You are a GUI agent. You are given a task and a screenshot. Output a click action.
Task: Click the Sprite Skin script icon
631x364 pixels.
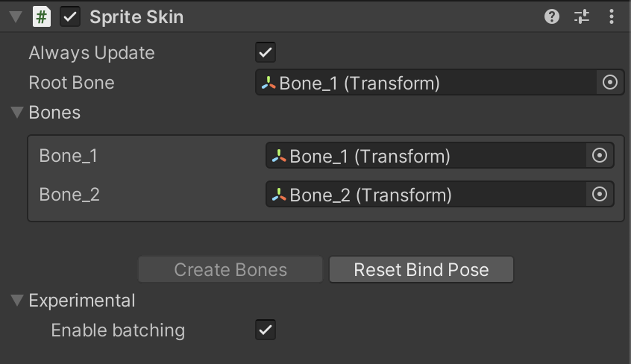42,17
